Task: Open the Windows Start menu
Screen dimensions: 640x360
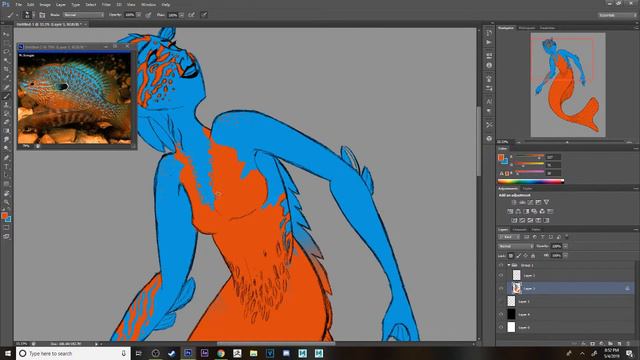Action: 7,353
